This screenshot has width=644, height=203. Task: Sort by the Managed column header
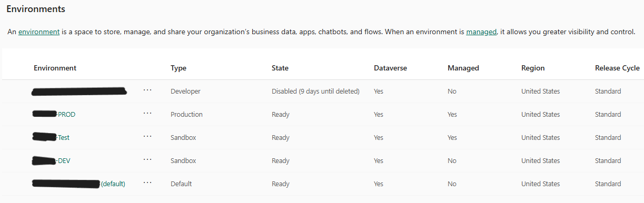[x=463, y=68]
